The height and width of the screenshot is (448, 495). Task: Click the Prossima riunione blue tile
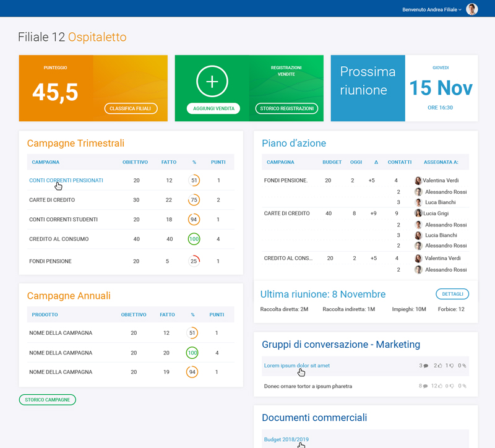coord(368,88)
